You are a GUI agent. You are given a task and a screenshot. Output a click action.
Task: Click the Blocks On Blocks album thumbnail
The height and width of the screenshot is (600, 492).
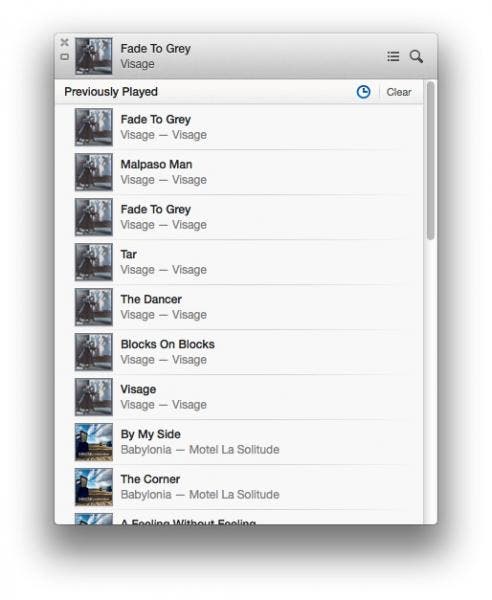point(94,352)
